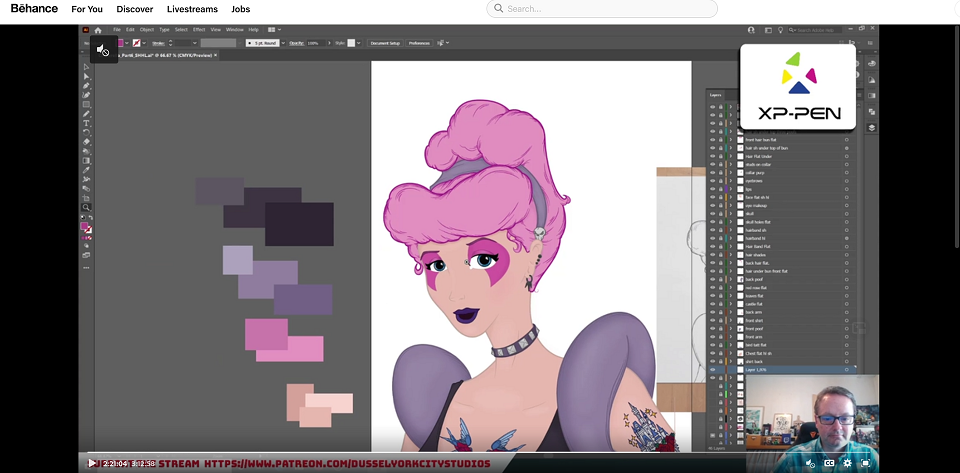Click lock icon on castle flat layer
The width and height of the screenshot is (960, 473).
point(721,304)
